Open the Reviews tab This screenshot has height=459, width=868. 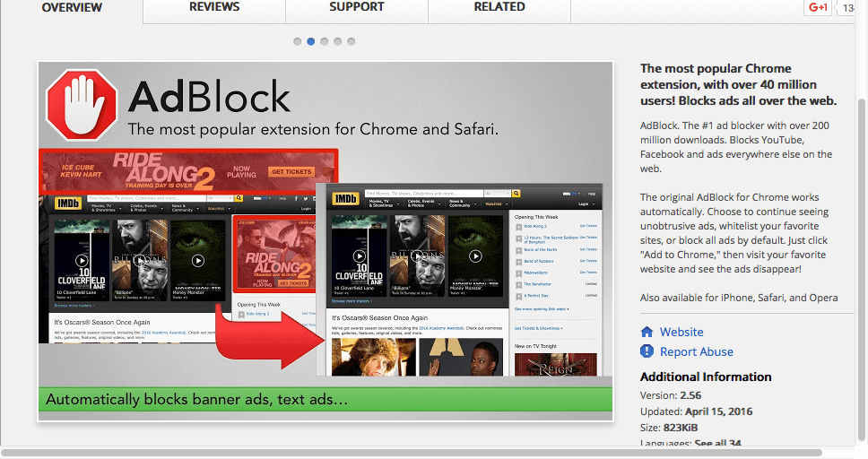tap(214, 8)
